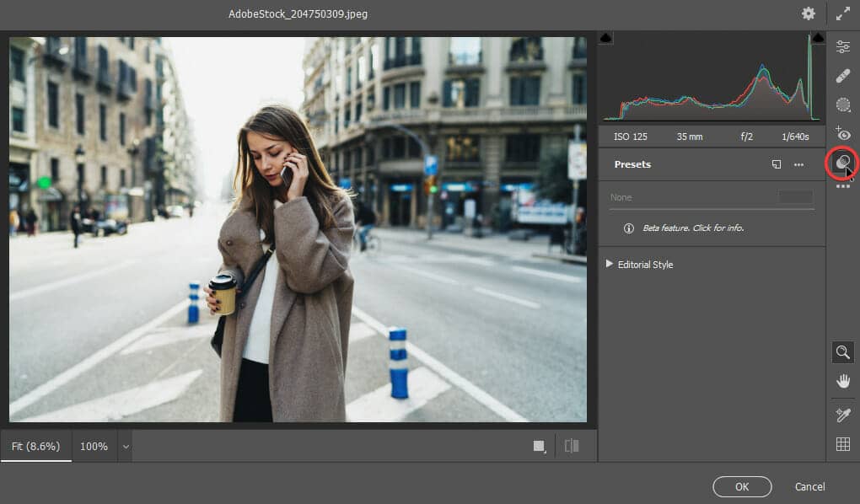Select the Color Sampler eyedropper tool
Image resolution: width=860 pixels, height=504 pixels.
tap(842, 415)
